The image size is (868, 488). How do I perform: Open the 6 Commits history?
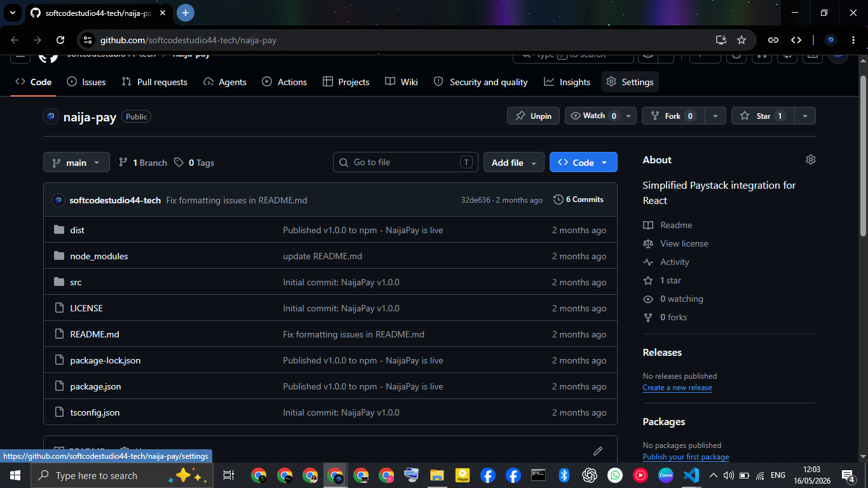(578, 200)
